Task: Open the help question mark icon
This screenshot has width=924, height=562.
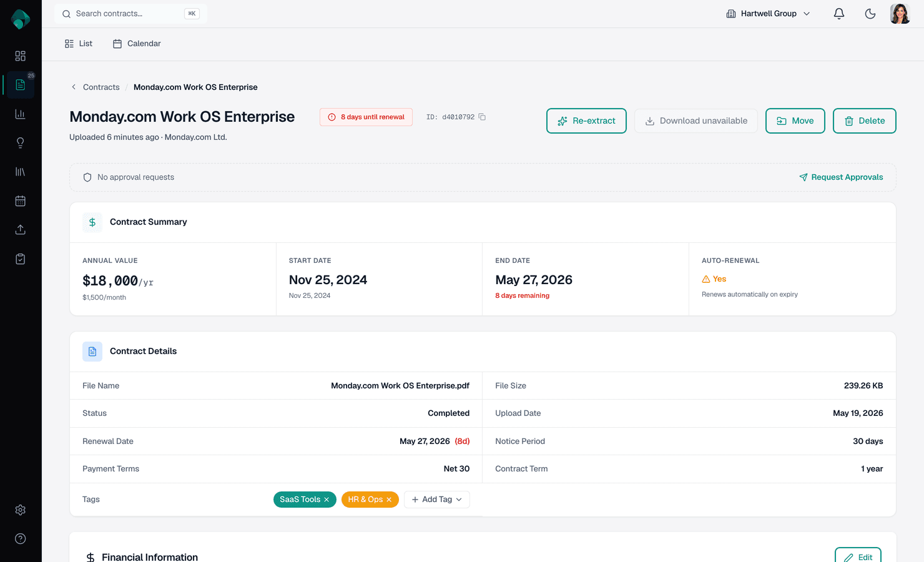Action: (21, 539)
